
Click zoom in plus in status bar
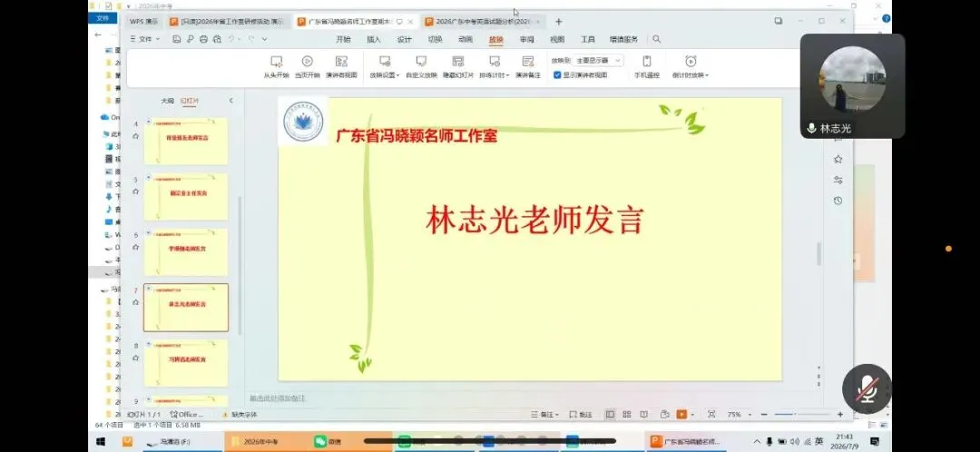coord(840,415)
